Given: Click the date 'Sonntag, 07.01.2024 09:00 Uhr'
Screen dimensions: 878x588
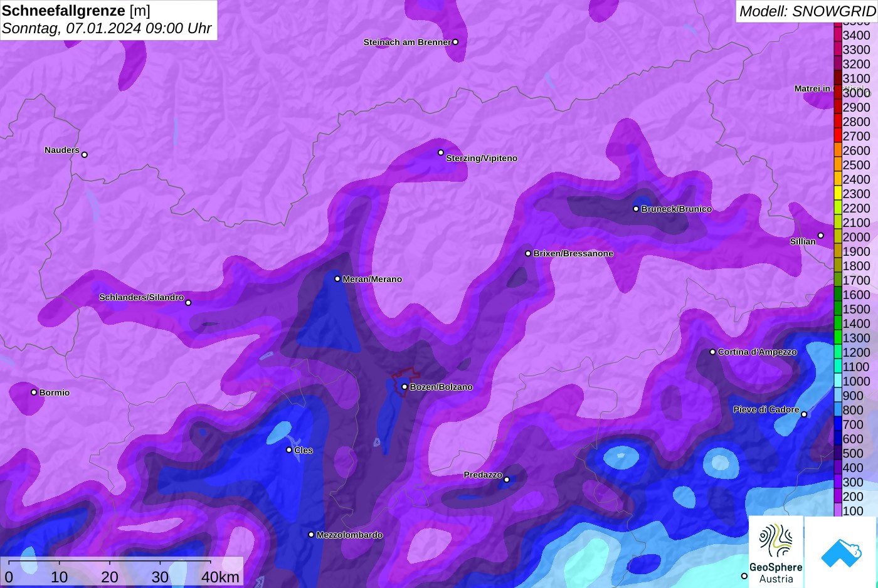Looking at the screenshot, I should tap(107, 28).
